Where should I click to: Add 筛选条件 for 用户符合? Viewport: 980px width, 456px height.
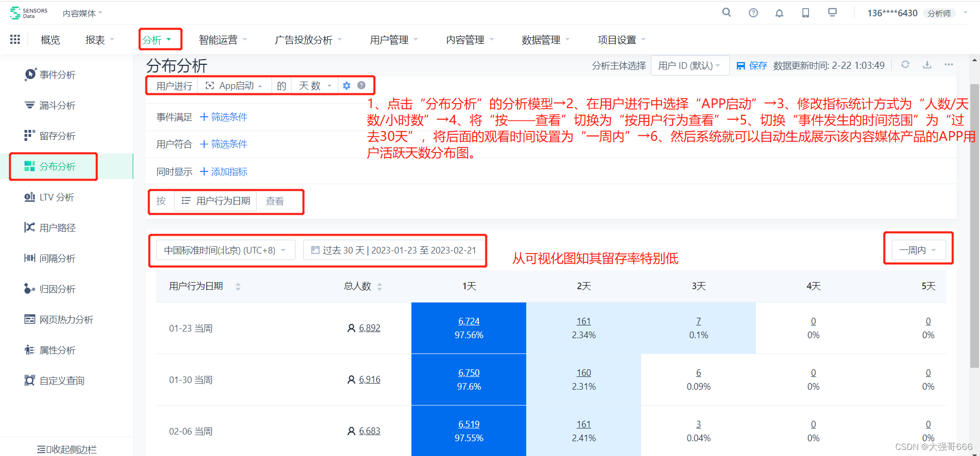(224, 144)
